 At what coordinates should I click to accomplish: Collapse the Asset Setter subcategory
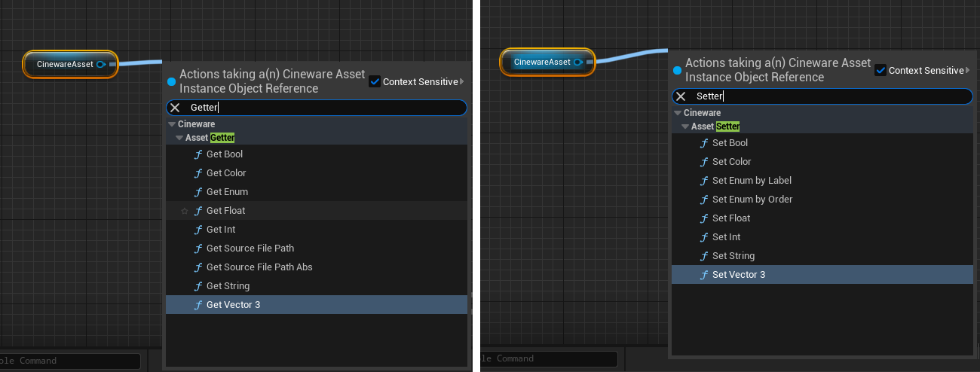(x=685, y=127)
